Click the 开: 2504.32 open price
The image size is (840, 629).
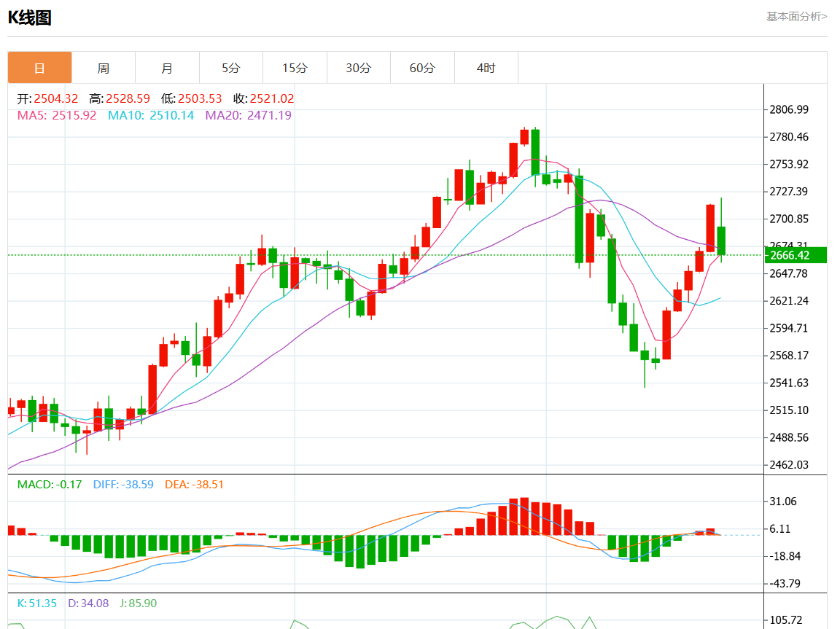[x=47, y=98]
